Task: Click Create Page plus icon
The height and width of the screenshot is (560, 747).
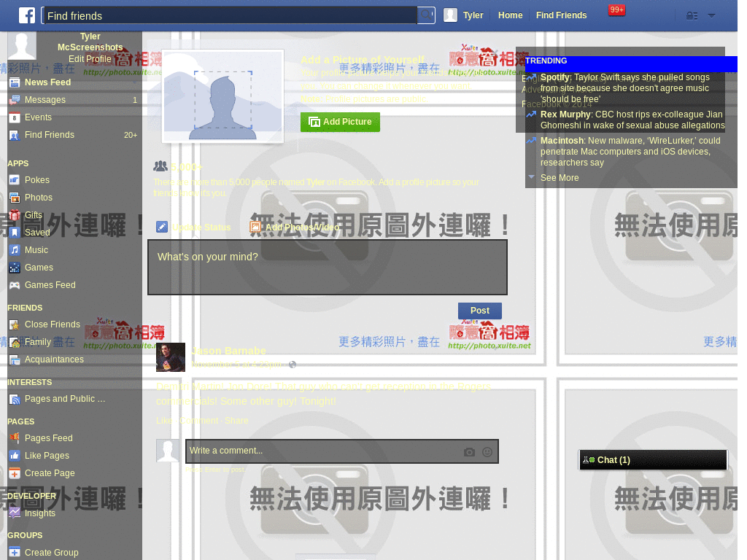Action: [15, 473]
